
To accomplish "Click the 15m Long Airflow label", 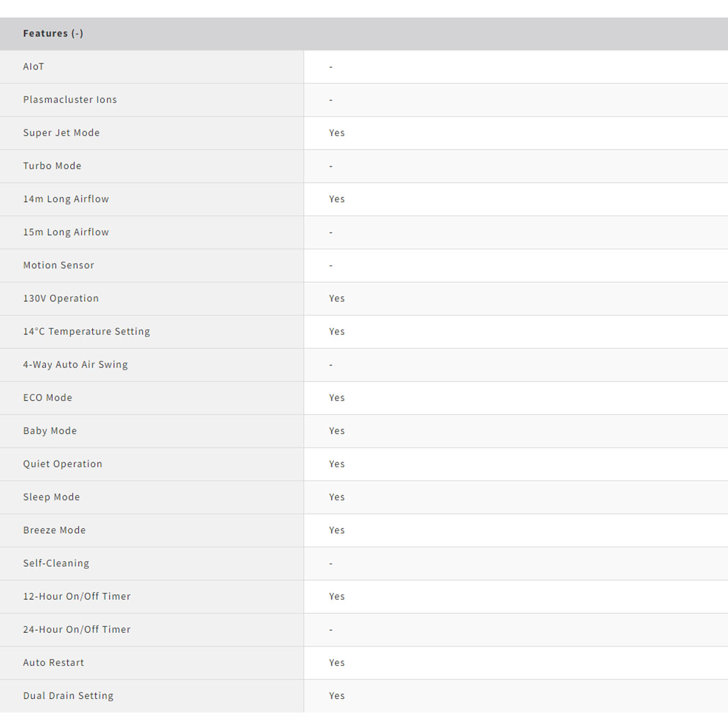I will (x=66, y=232).
